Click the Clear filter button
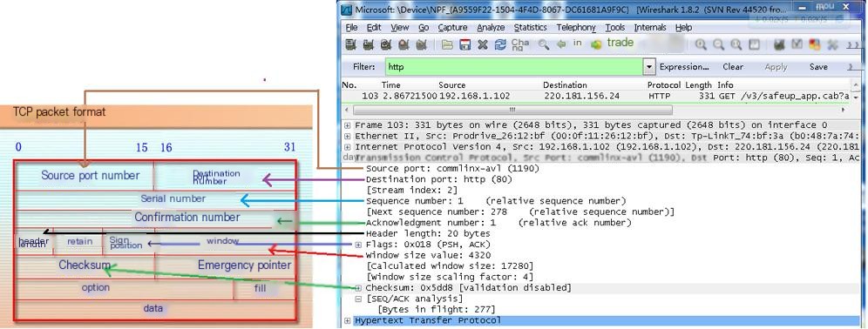This screenshot has width=868, height=329. 733,67
